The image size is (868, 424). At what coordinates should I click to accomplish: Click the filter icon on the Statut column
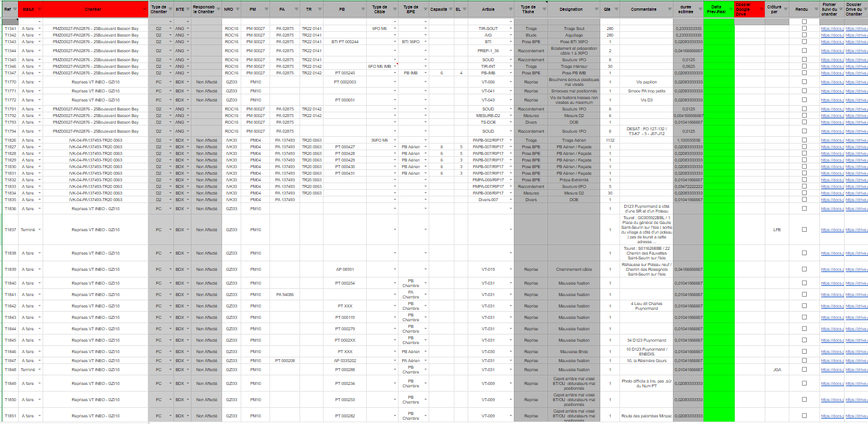(39, 10)
